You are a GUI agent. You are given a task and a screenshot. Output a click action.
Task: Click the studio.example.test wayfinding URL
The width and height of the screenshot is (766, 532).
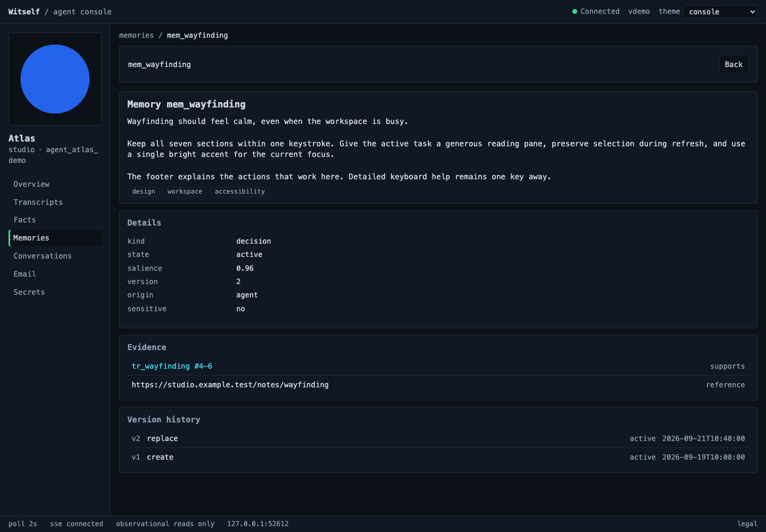(230, 385)
